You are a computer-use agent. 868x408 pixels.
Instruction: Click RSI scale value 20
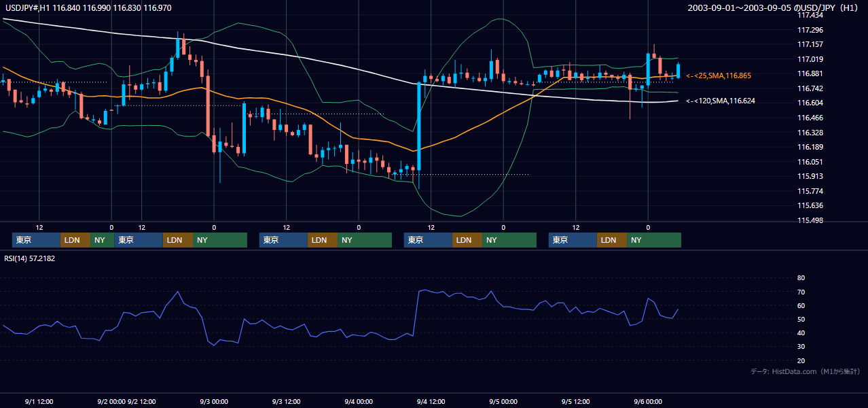tap(801, 360)
